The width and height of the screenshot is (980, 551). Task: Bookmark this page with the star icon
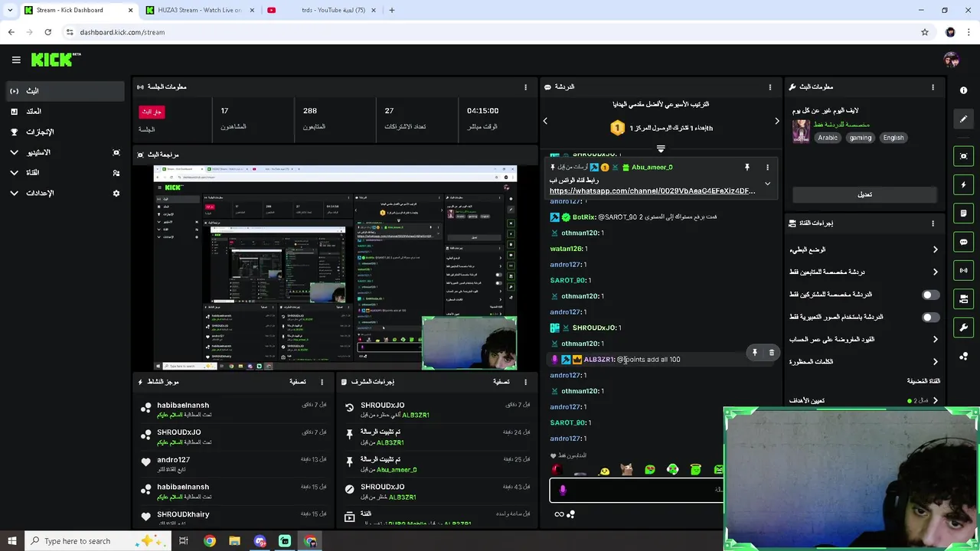click(x=925, y=32)
